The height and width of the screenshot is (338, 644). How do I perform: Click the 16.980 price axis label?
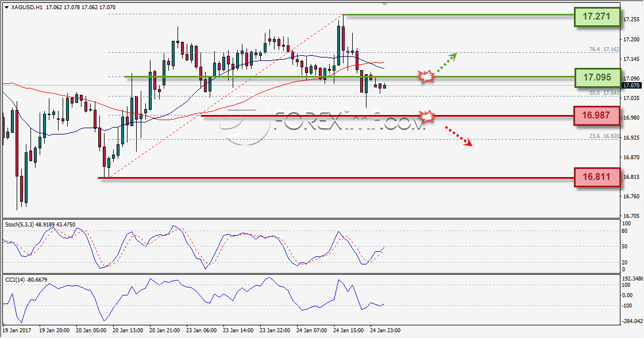pyautogui.click(x=631, y=118)
